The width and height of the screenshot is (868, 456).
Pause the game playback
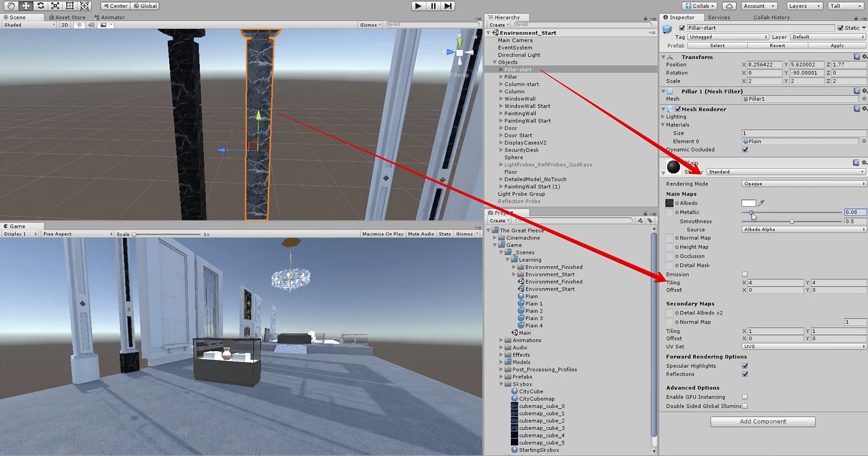click(433, 6)
